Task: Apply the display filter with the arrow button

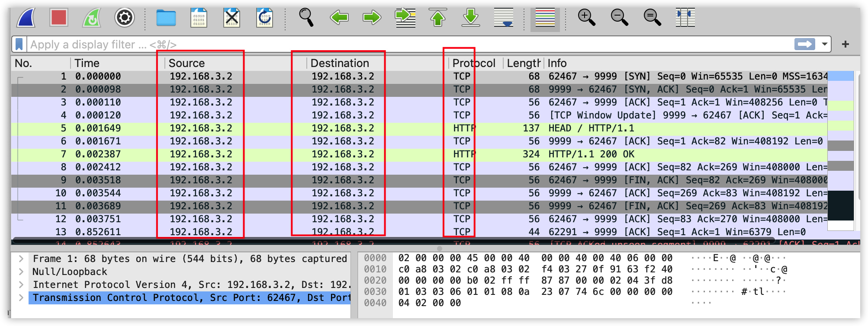Action: pos(805,44)
